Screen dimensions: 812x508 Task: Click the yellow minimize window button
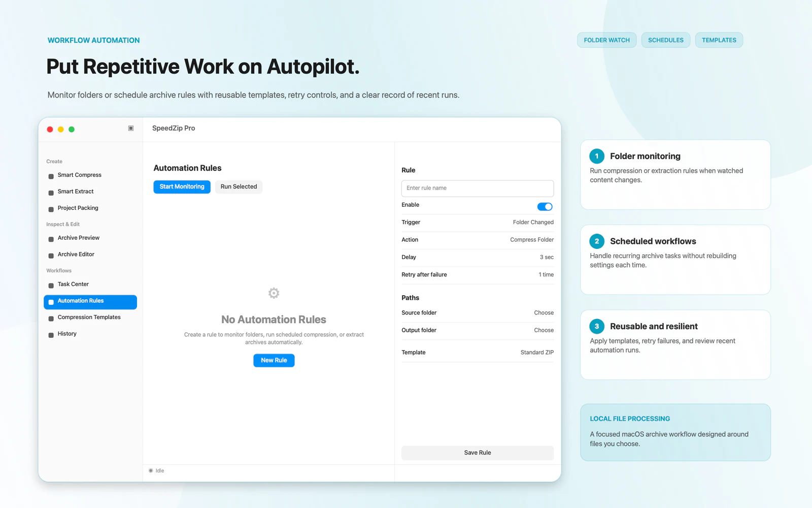click(61, 129)
